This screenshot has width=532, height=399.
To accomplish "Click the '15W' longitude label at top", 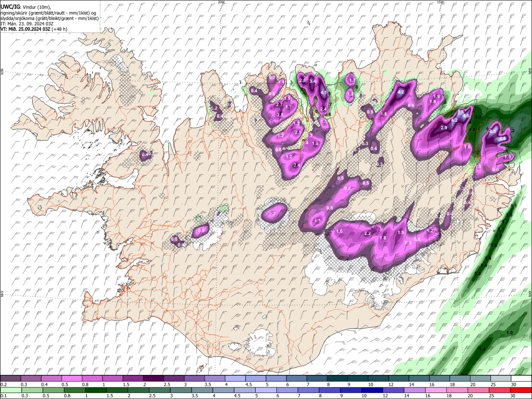I will 441,2.
